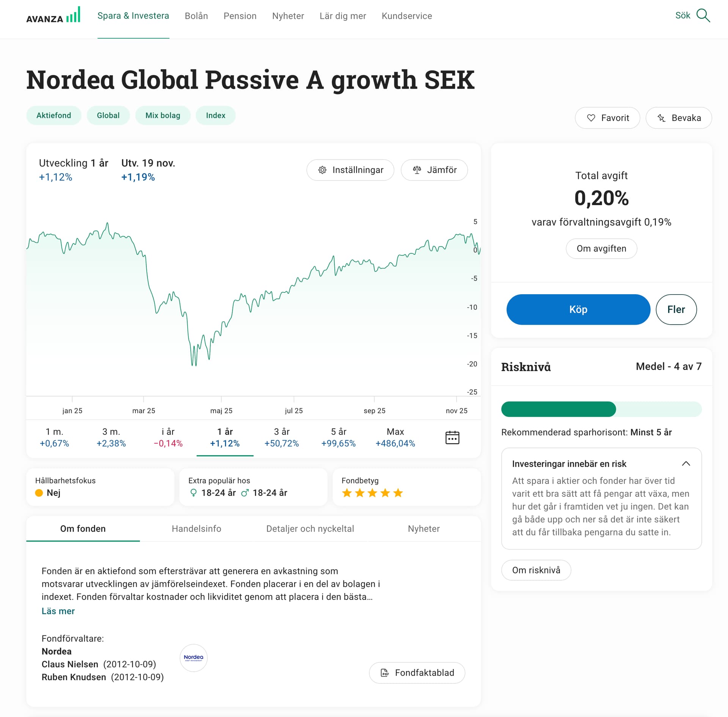Click Jämför compare scales button
The width and height of the screenshot is (728, 717).
click(x=434, y=170)
